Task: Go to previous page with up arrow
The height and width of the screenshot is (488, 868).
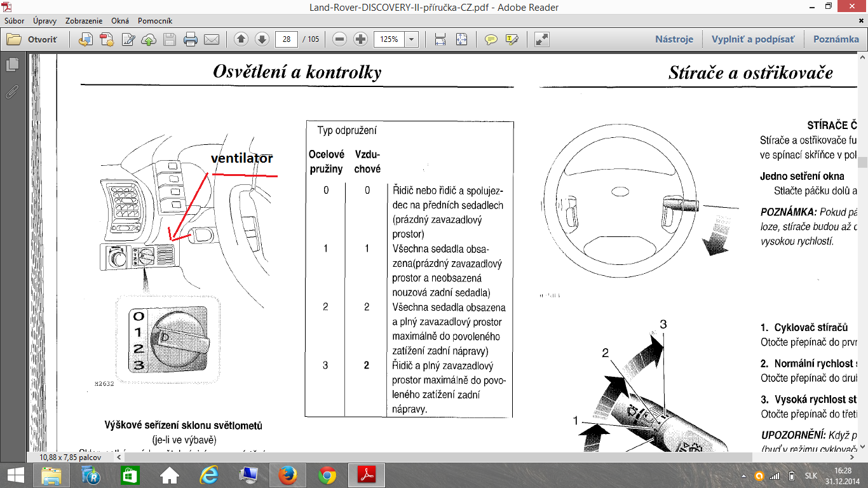Action: (x=241, y=39)
